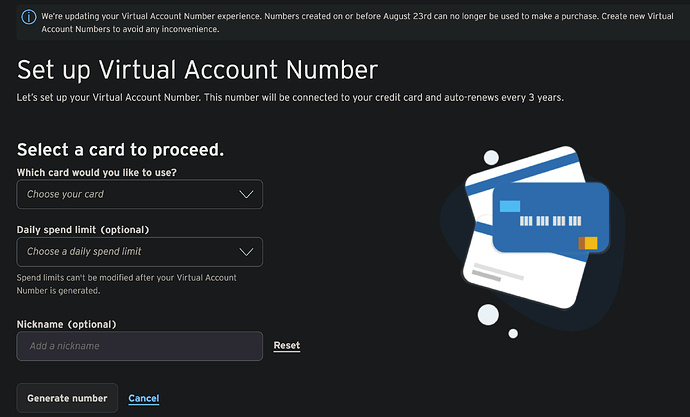690x417 pixels.
Task: Open the Choose your card dropdown
Action: (139, 194)
